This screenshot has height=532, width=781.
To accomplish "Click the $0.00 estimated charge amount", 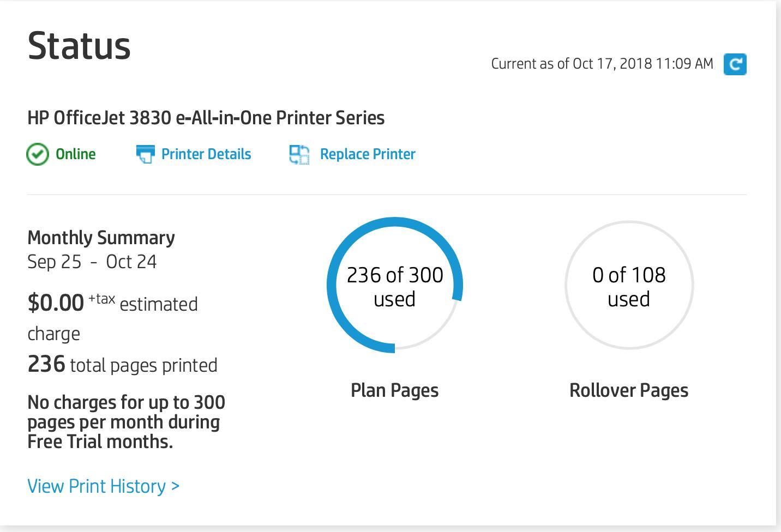I will [x=56, y=303].
